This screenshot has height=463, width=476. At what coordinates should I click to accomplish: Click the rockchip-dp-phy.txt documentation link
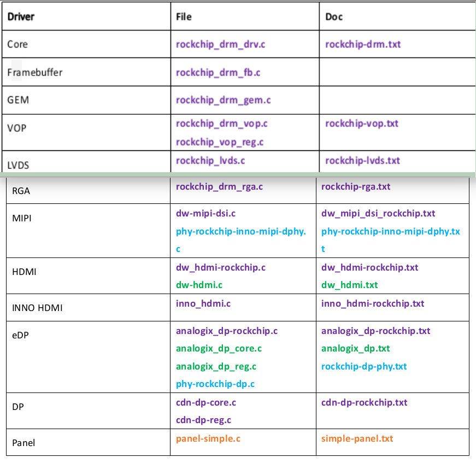(363, 366)
